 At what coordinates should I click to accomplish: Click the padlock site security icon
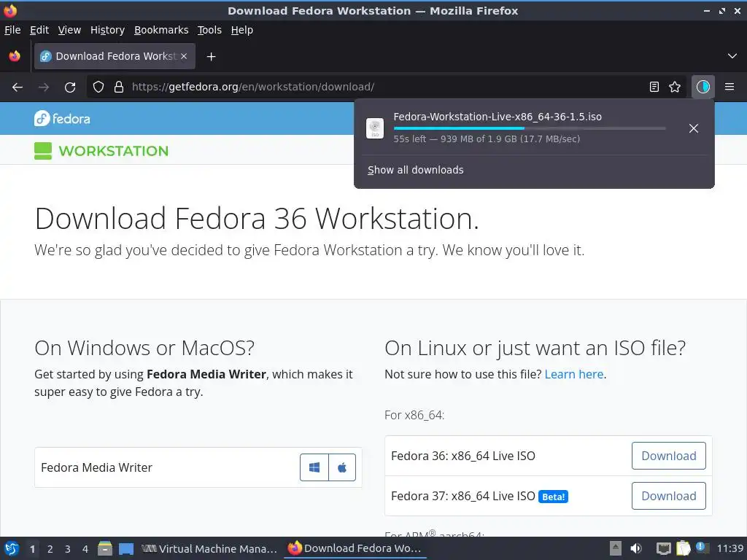pyautogui.click(x=119, y=87)
